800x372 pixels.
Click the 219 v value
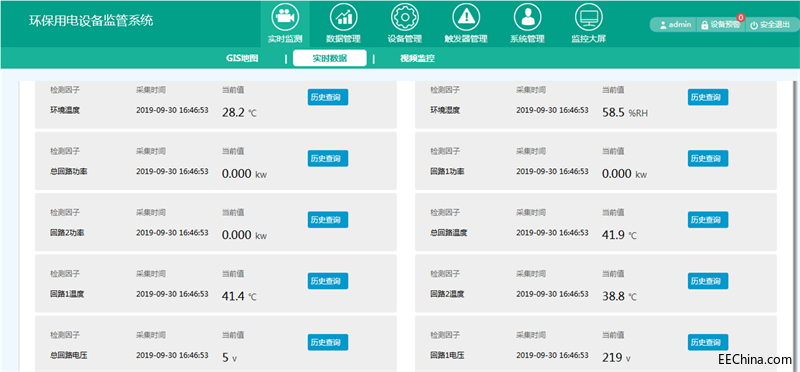pyautogui.click(x=616, y=358)
